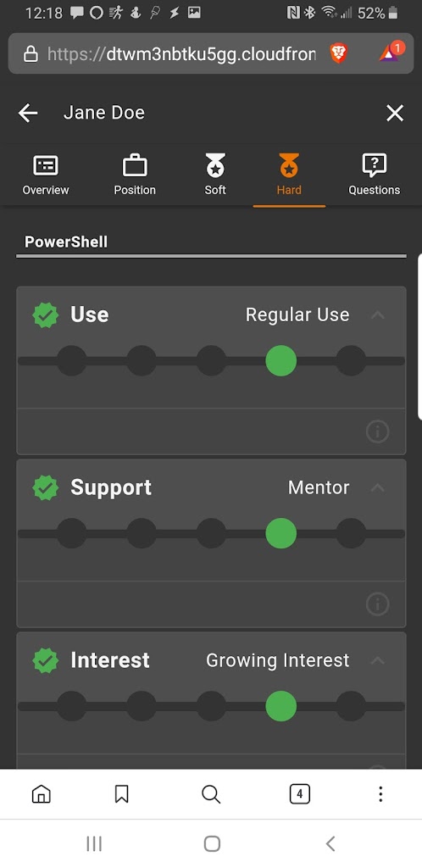Toggle the green verified badge next to Use
The height and width of the screenshot is (868, 422).
[46, 315]
